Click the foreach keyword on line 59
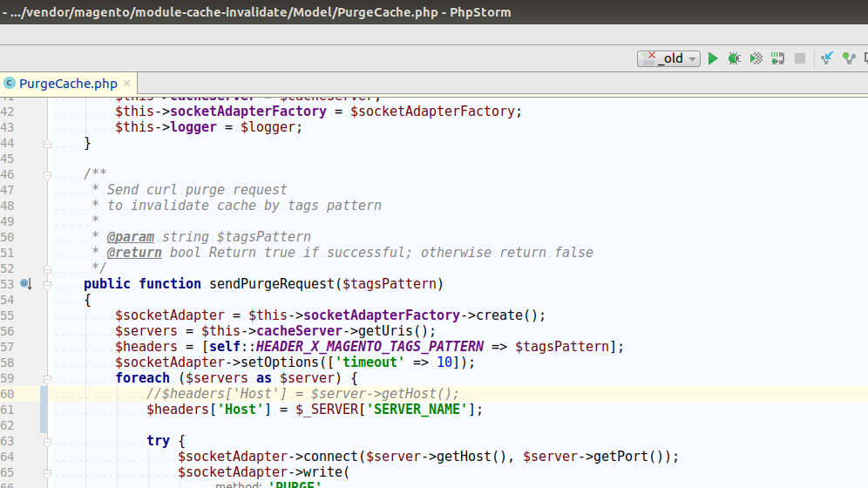Viewport: 868px width, 488px height. click(142, 378)
